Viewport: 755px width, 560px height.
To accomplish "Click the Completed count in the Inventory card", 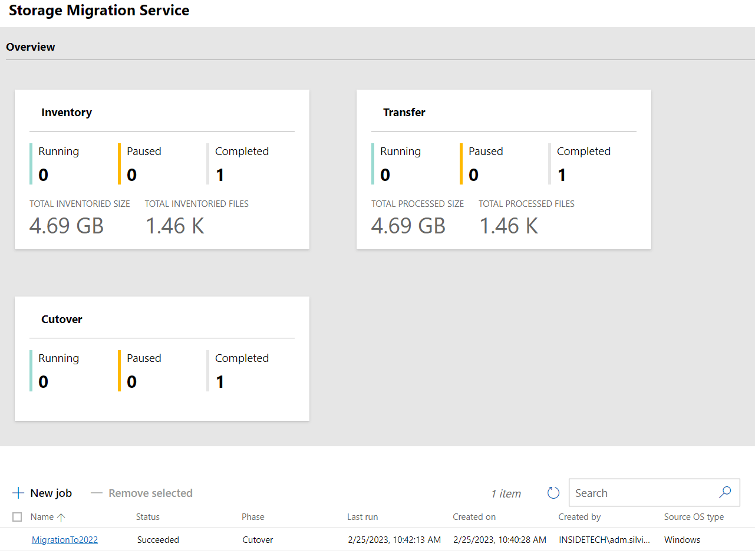I will (x=220, y=174).
